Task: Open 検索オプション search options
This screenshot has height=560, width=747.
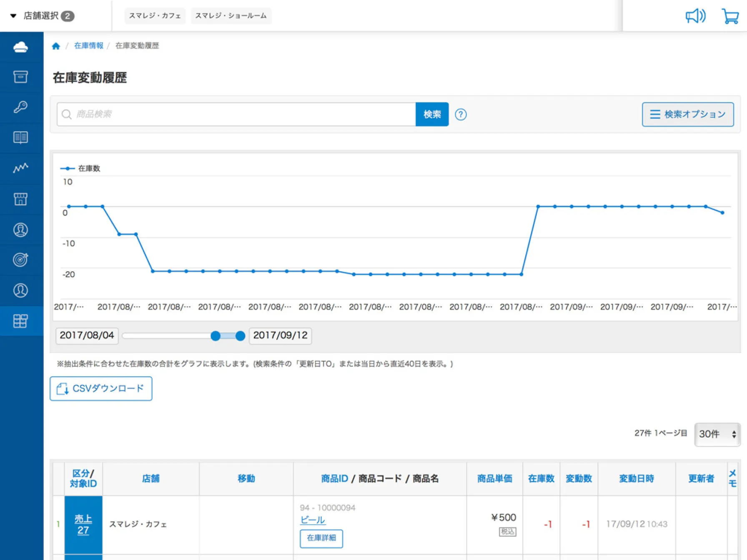Action: pyautogui.click(x=688, y=114)
